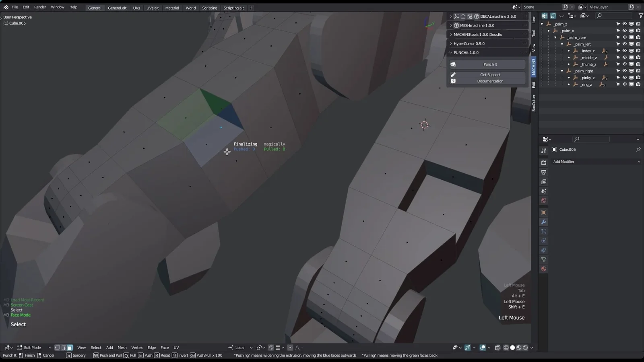Switch to rendered viewport shading
The height and width of the screenshot is (362, 644).
click(x=525, y=348)
